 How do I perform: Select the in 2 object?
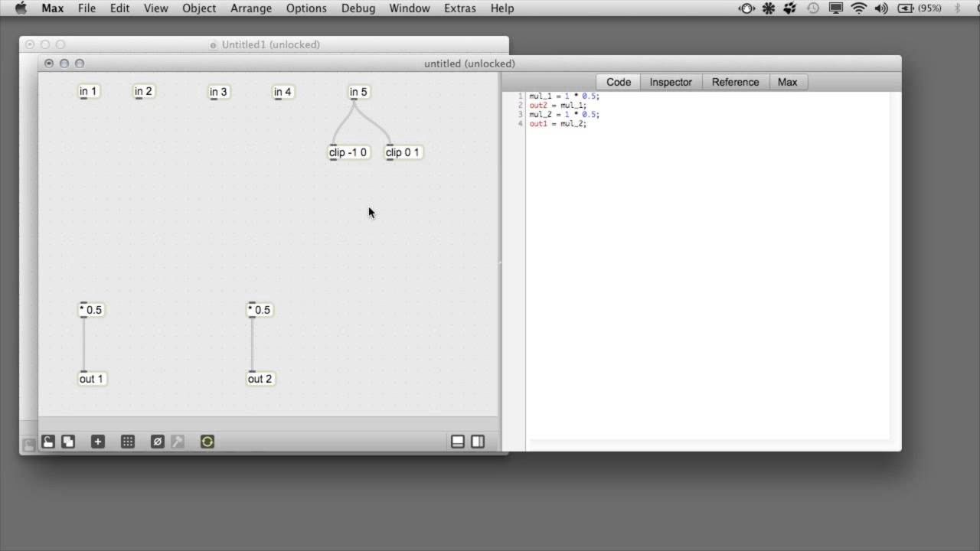[x=144, y=92]
